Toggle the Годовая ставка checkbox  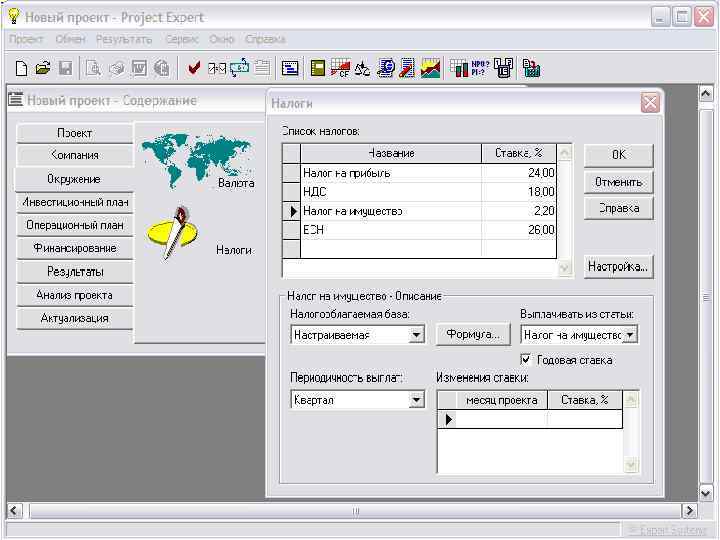pyautogui.click(x=525, y=359)
